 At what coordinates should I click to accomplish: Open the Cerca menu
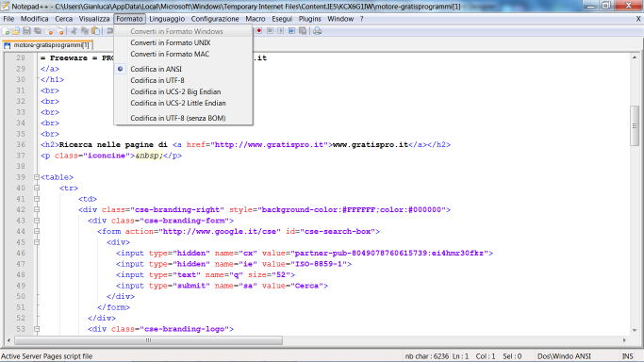click(64, 19)
